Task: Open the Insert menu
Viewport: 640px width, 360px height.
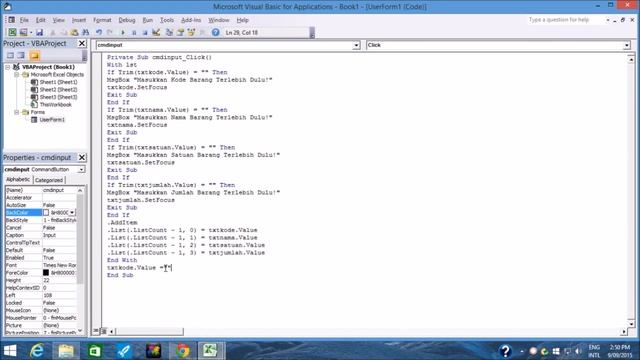Action: (x=79, y=20)
